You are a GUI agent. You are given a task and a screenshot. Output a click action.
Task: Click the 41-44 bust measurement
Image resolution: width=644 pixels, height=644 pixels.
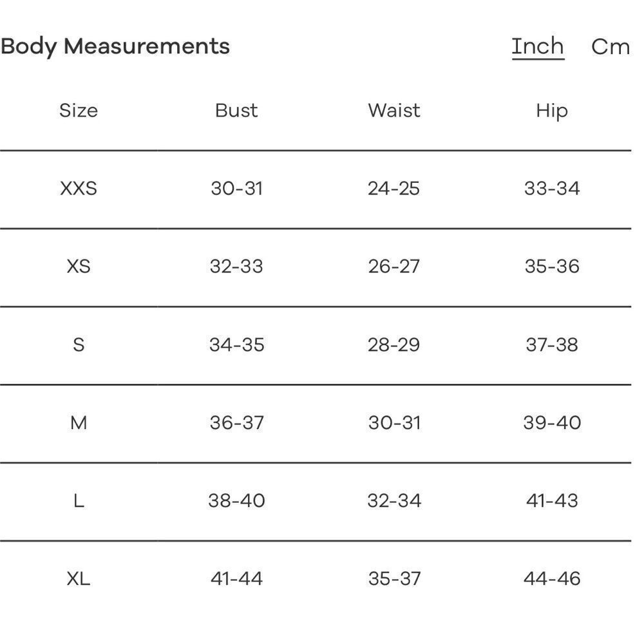(x=236, y=579)
